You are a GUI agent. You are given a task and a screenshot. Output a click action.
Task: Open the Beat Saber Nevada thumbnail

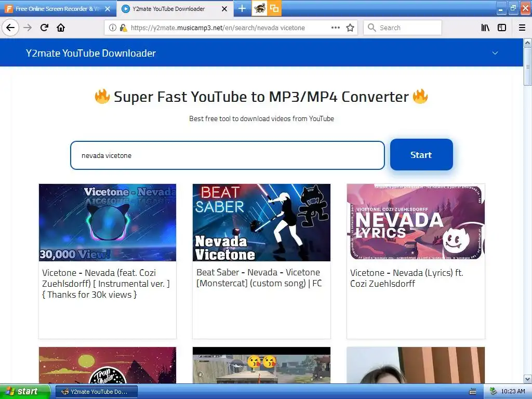[x=261, y=222]
